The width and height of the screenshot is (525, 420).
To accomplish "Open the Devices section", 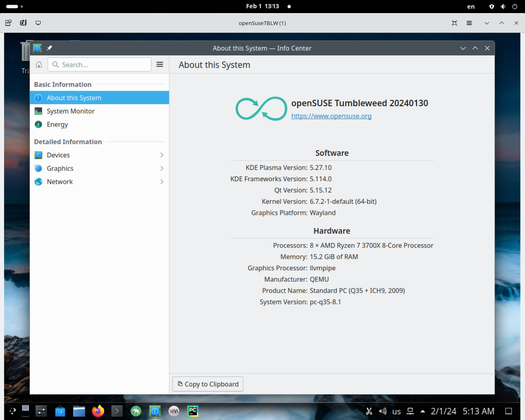I will click(99, 155).
